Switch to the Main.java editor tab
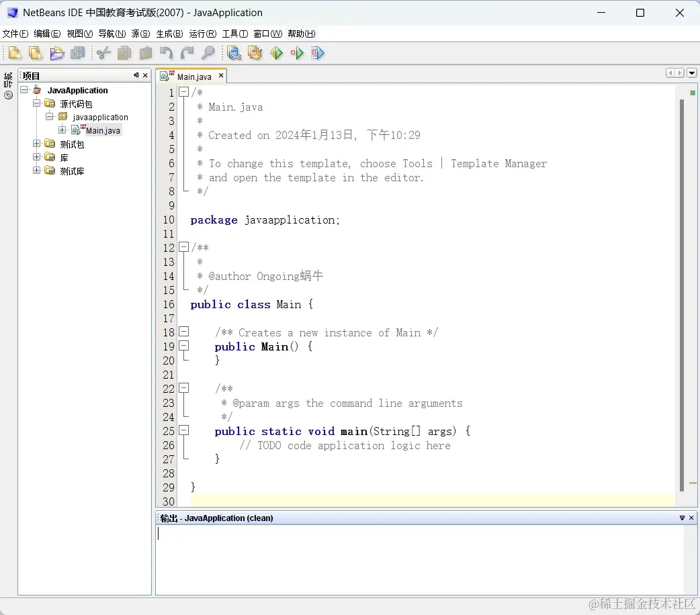 tap(193, 77)
